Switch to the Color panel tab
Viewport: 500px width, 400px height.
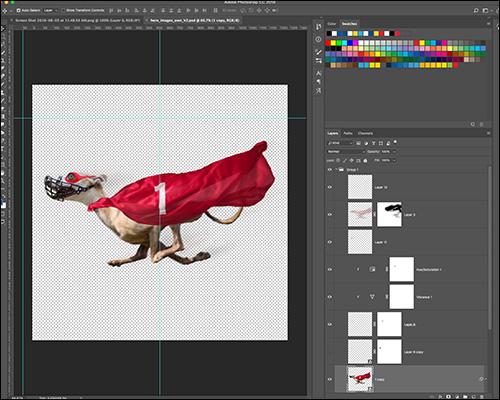tap(332, 24)
